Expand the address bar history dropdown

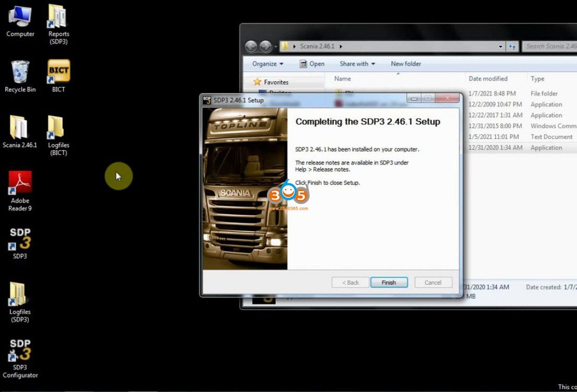500,47
